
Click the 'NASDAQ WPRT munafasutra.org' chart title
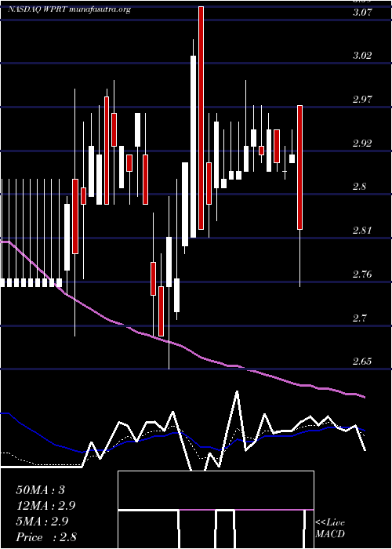(x=69, y=9)
